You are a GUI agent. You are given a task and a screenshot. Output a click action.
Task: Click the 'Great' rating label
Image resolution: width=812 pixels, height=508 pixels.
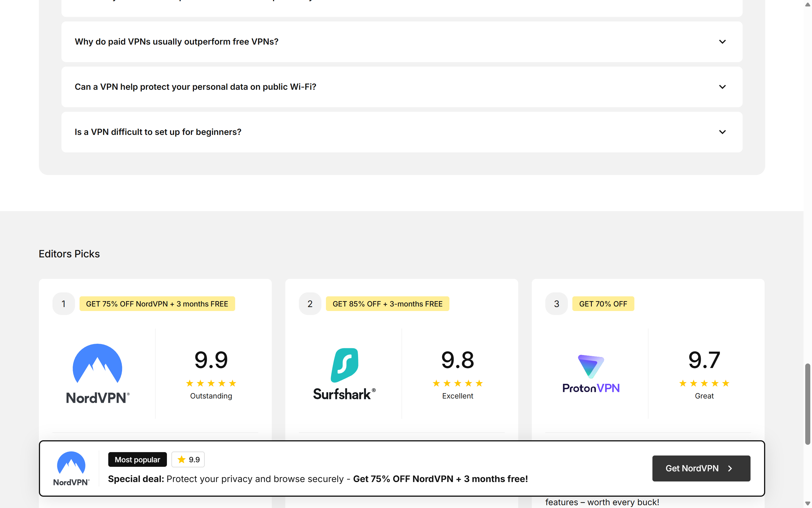coord(704,396)
